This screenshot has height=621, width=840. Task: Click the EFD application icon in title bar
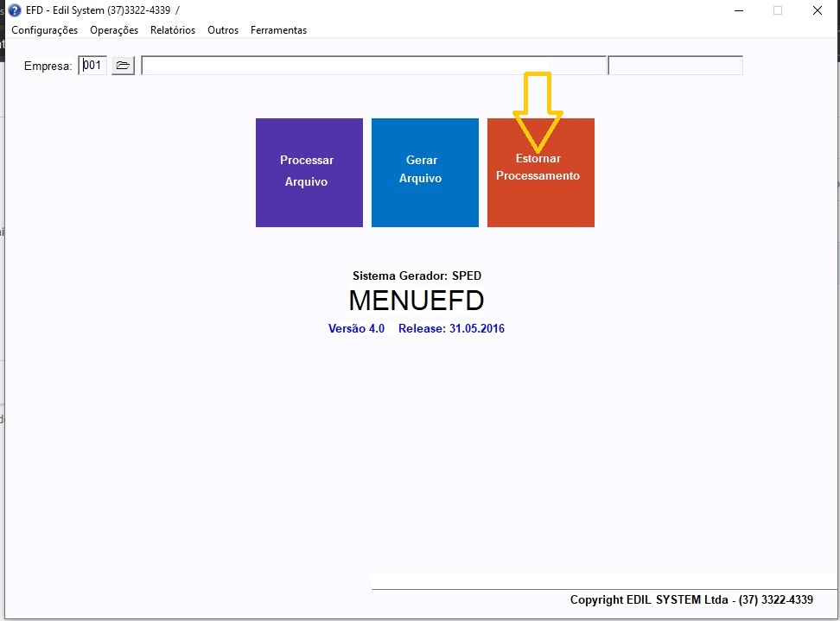coord(15,10)
